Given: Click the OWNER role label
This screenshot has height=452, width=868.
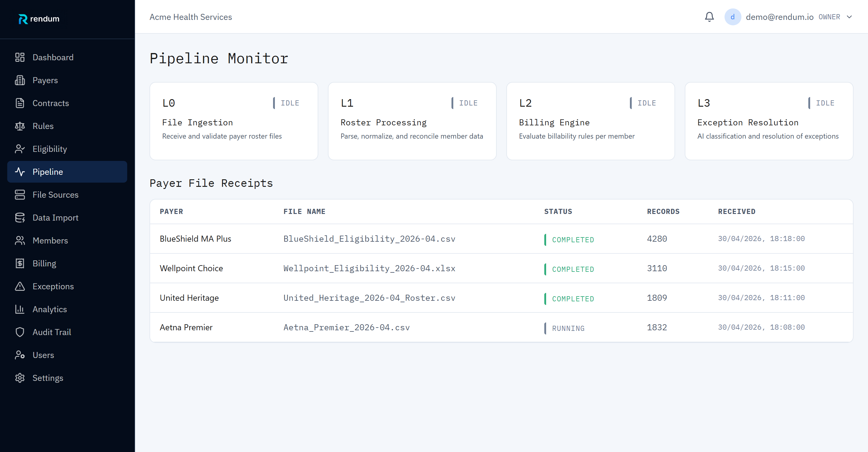Looking at the screenshot, I should pos(829,17).
